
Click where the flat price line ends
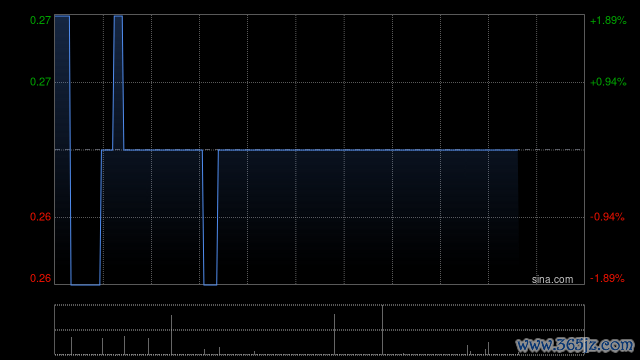tap(518, 150)
